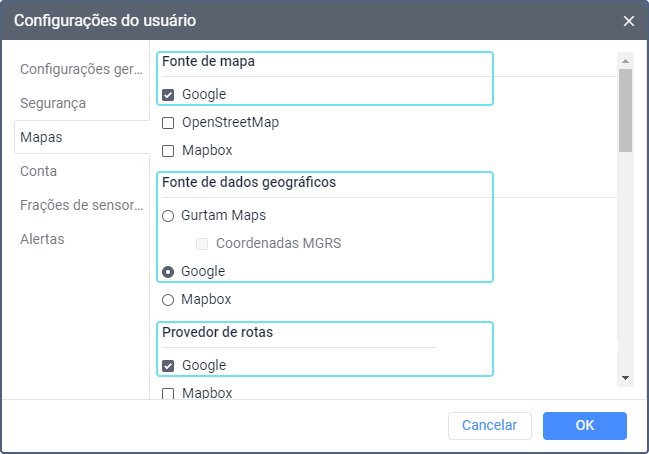Switch to the Alertas tab
Image resolution: width=649 pixels, height=454 pixels.
pos(42,239)
